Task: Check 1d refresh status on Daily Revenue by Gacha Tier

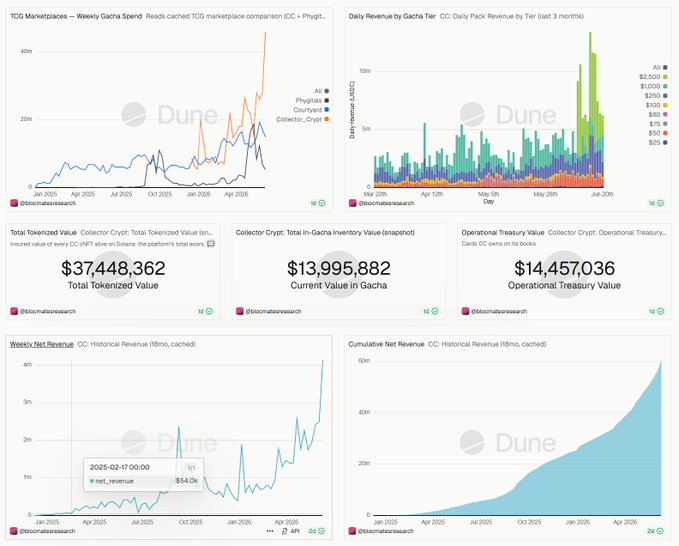Action: 656,203
